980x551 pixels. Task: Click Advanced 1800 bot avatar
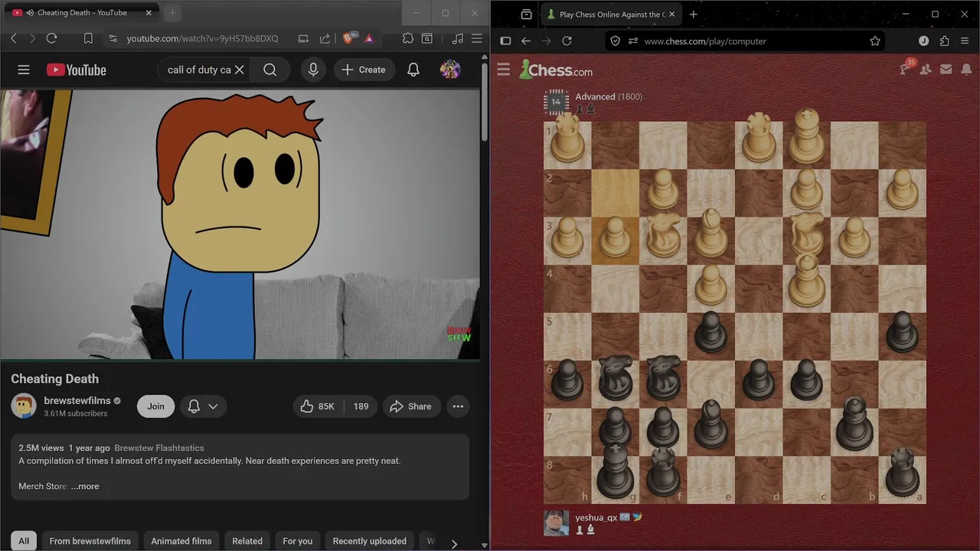point(557,102)
